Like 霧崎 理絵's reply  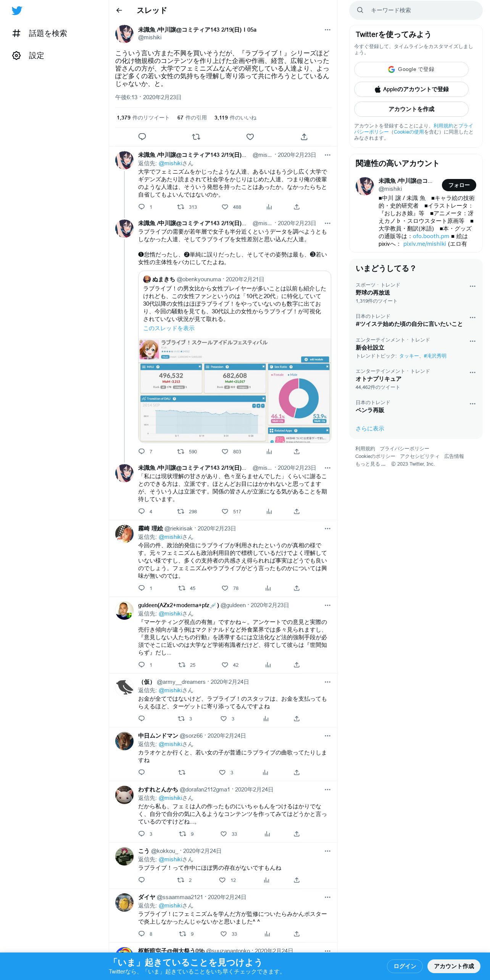[225, 588]
